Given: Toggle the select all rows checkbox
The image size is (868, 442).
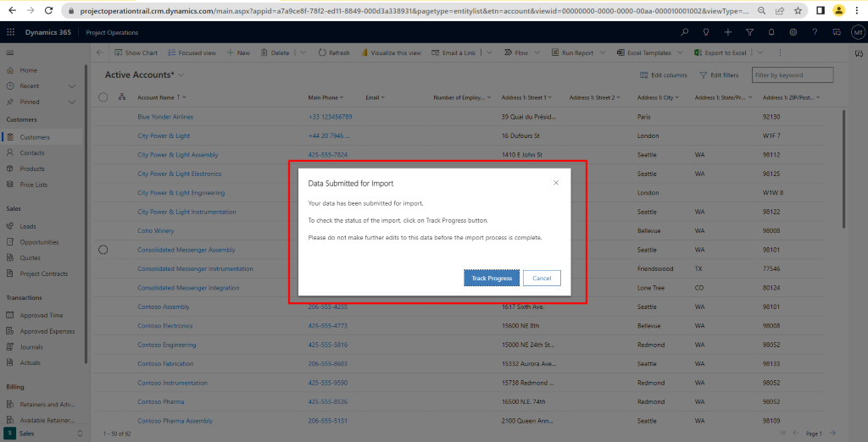Looking at the screenshot, I should click(x=103, y=97).
